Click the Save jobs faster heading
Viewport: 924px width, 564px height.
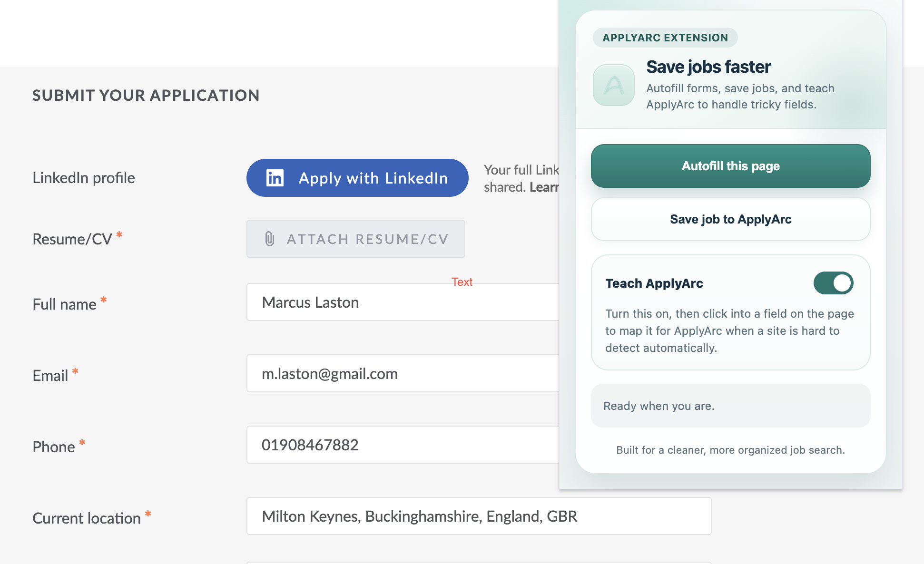[x=708, y=67]
